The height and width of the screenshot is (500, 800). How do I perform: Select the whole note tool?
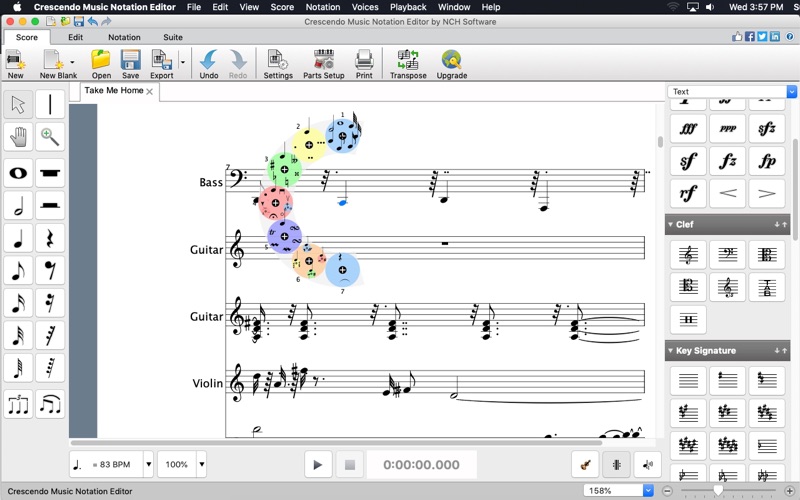(x=18, y=173)
